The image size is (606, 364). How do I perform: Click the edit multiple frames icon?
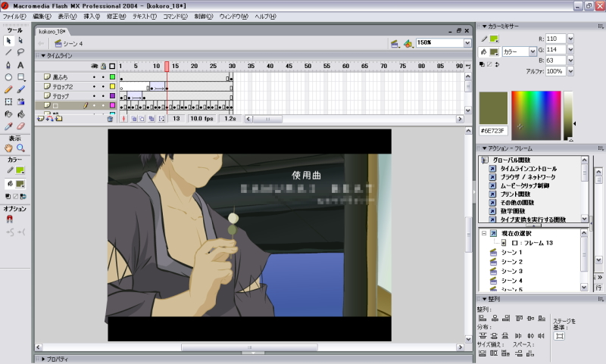(151, 119)
